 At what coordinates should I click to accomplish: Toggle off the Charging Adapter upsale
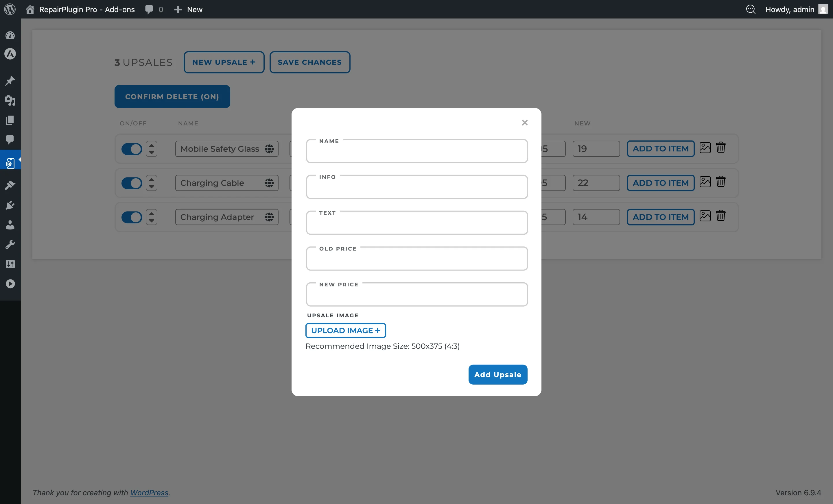tap(132, 217)
